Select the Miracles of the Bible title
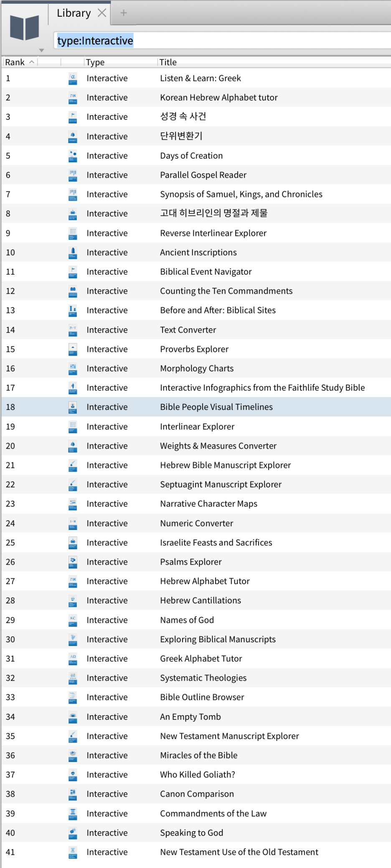The height and width of the screenshot is (868, 391). tap(199, 755)
